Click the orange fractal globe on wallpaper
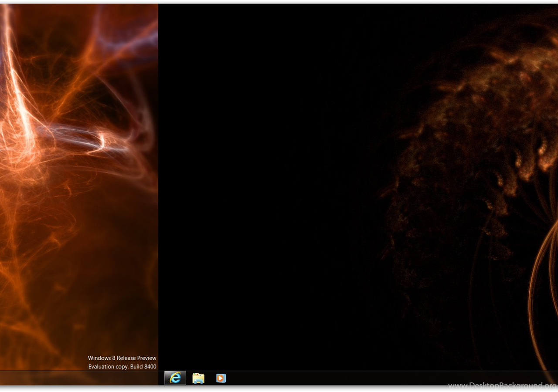This screenshot has width=558, height=392. [x=471, y=144]
